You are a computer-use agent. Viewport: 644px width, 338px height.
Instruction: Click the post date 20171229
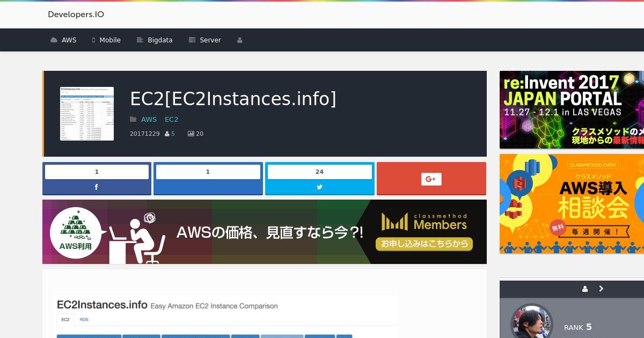pyautogui.click(x=145, y=134)
